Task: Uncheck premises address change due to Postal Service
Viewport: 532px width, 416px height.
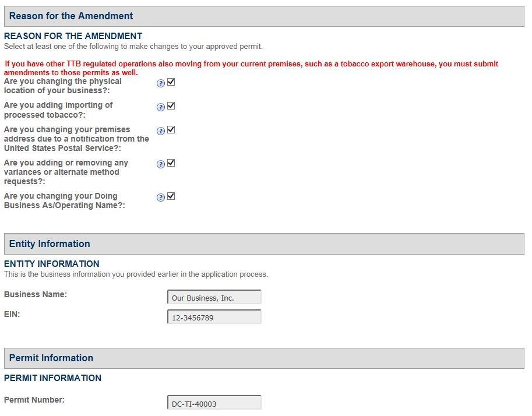Action: pyautogui.click(x=171, y=130)
